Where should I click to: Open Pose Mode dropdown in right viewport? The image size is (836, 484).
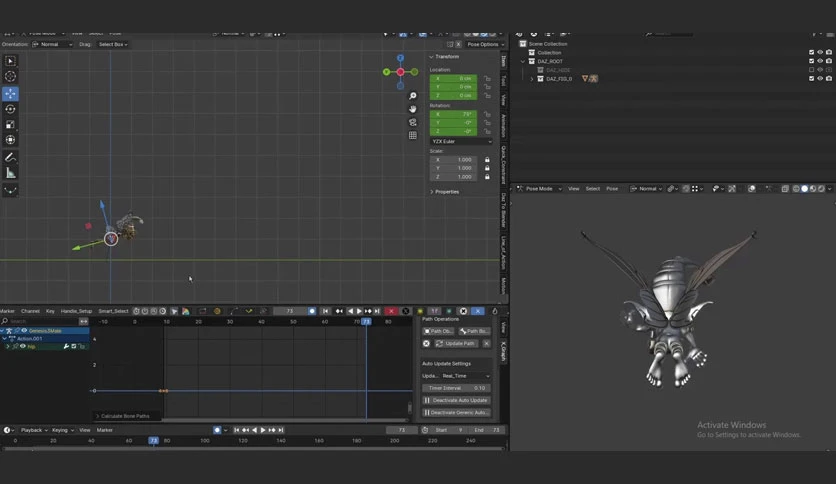[x=540, y=189]
